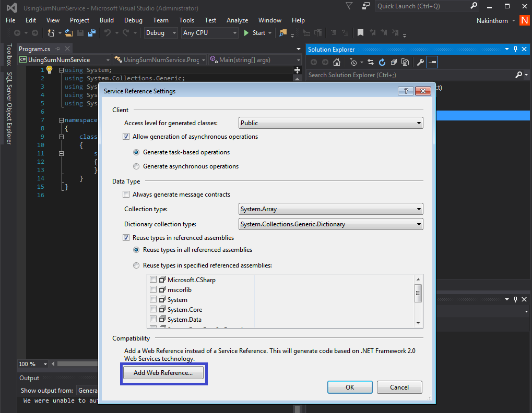Click the Home icon in Solution Explorer
The height and width of the screenshot is (413, 532).
click(337, 63)
